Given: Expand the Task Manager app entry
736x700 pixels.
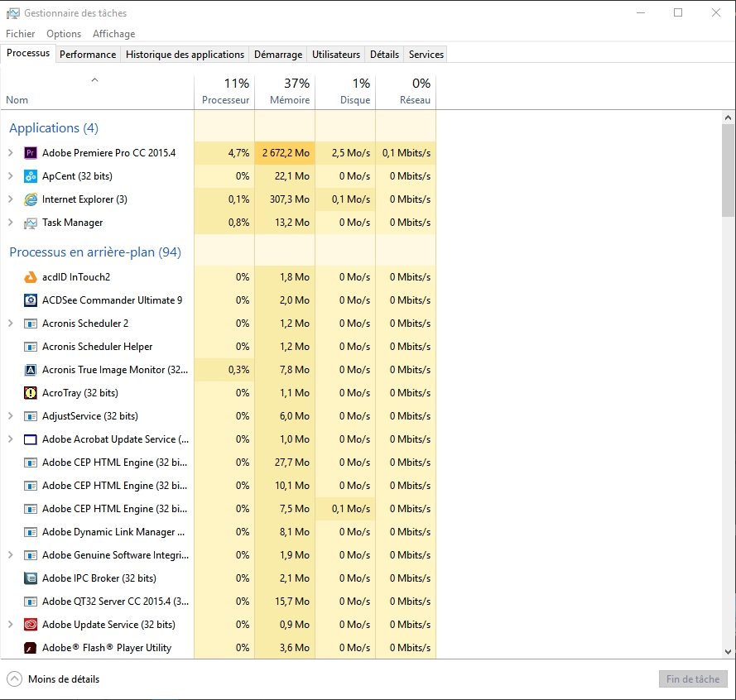Looking at the screenshot, I should coord(10,223).
